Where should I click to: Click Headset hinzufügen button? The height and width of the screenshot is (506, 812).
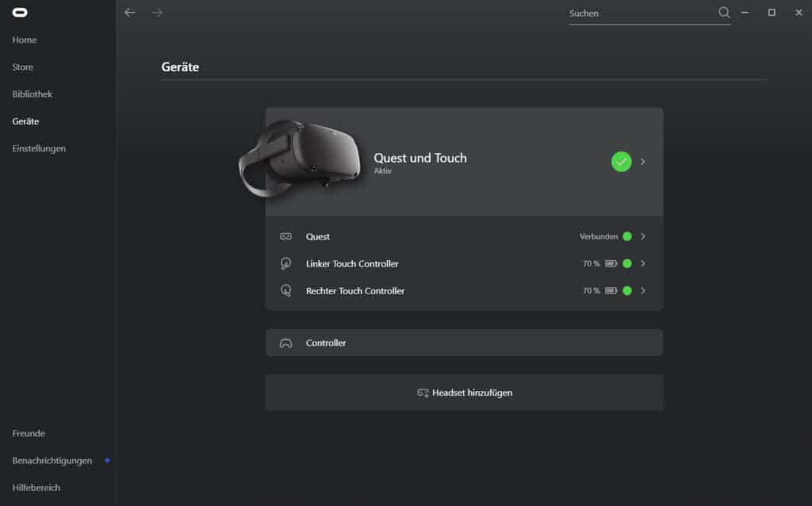point(464,393)
